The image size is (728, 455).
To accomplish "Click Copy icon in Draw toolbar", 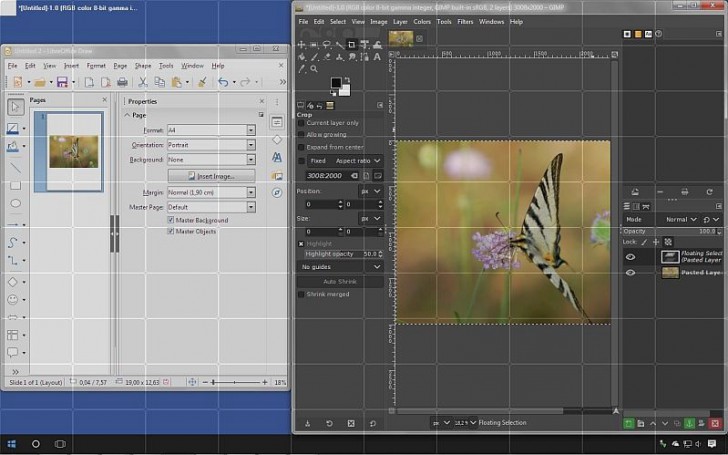I will click(159, 82).
